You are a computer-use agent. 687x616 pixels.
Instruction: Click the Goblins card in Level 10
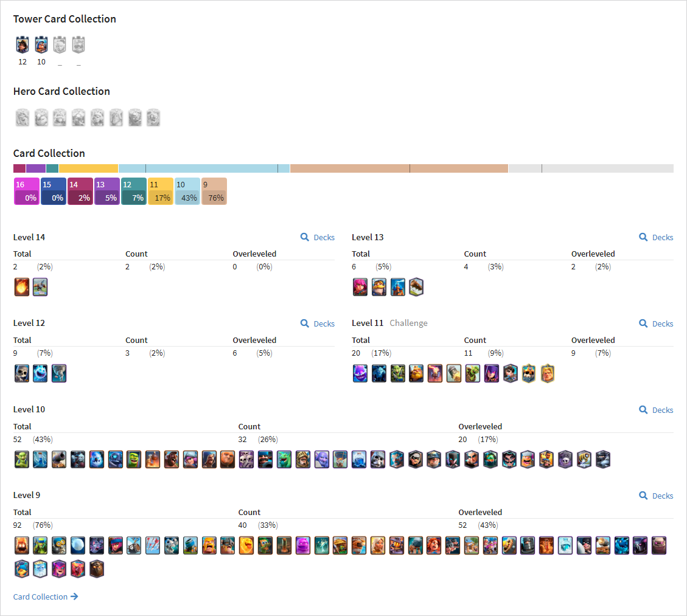[x=22, y=459]
